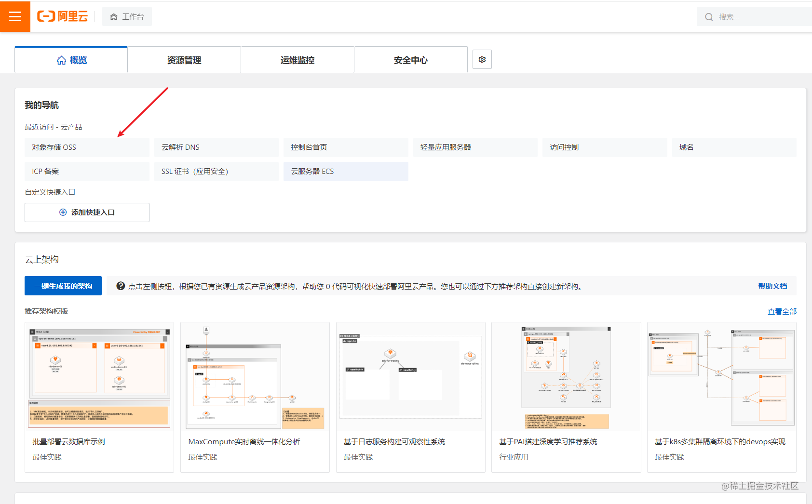The height and width of the screenshot is (504, 812).
Task: Open 云服务器 ECS shortcut
Action: [x=346, y=172]
